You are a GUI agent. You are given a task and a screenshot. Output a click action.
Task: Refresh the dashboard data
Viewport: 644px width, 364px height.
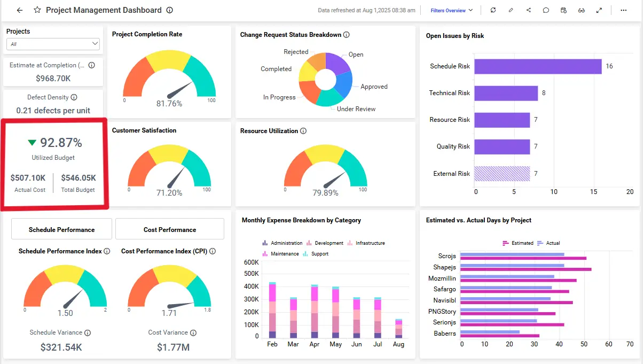493,10
